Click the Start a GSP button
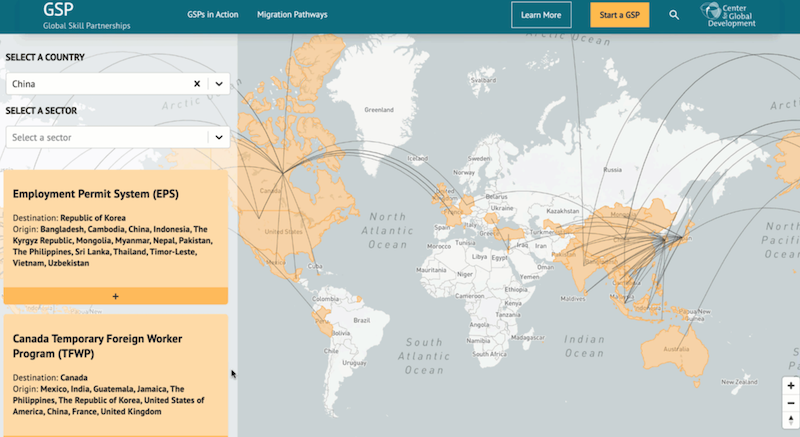This screenshot has height=437, width=800. (x=619, y=15)
